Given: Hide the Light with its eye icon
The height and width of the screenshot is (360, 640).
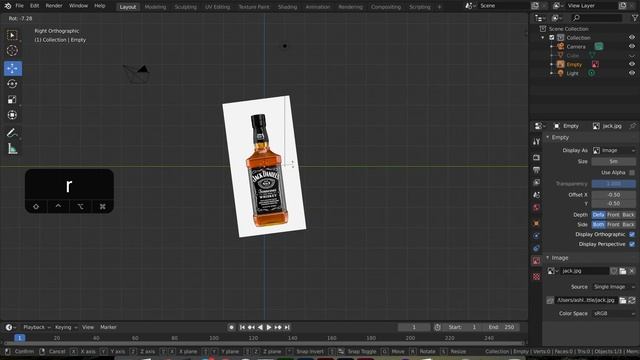Looking at the screenshot, I should [632, 73].
